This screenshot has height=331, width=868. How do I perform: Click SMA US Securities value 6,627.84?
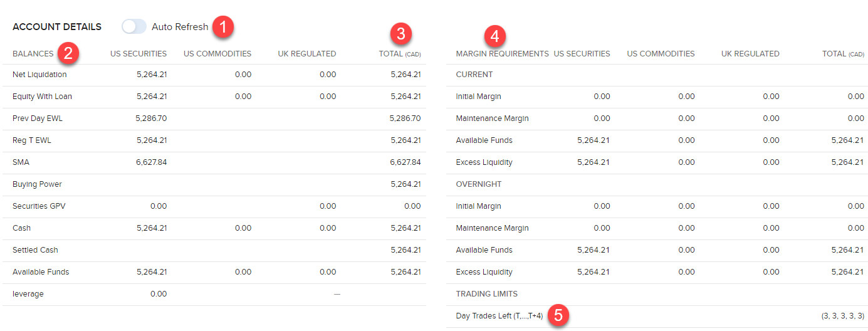tap(152, 162)
